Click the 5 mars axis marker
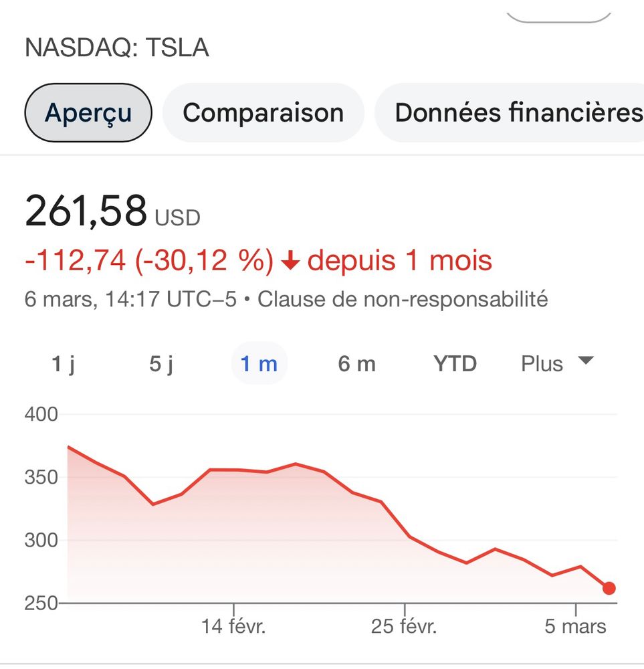The height and width of the screenshot is (669, 644). click(x=575, y=626)
